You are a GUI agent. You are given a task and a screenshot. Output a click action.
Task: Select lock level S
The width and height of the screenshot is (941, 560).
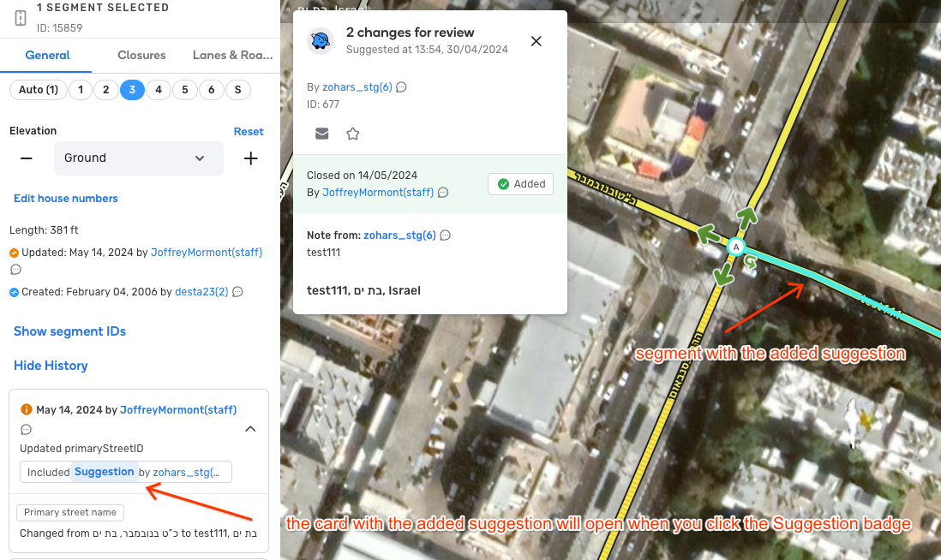tap(237, 90)
